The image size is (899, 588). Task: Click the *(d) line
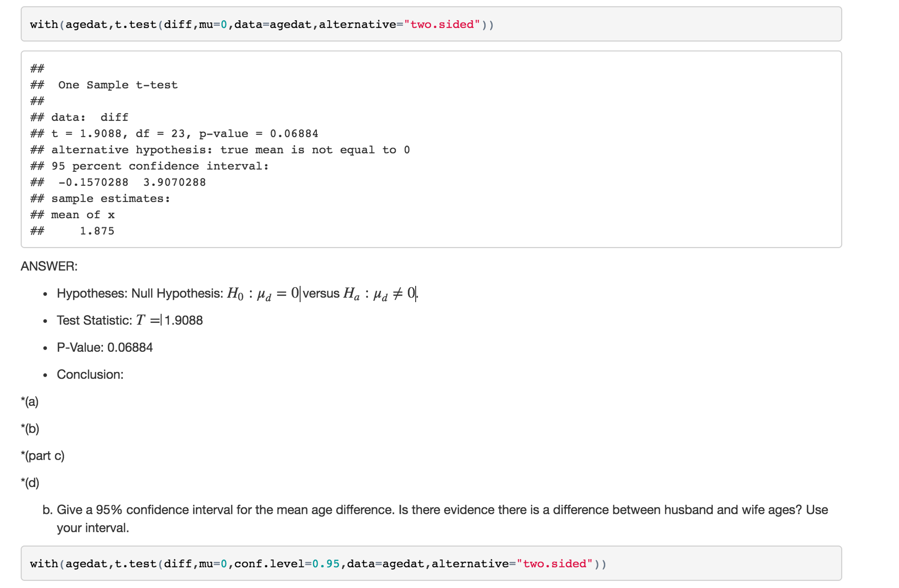coord(30,483)
